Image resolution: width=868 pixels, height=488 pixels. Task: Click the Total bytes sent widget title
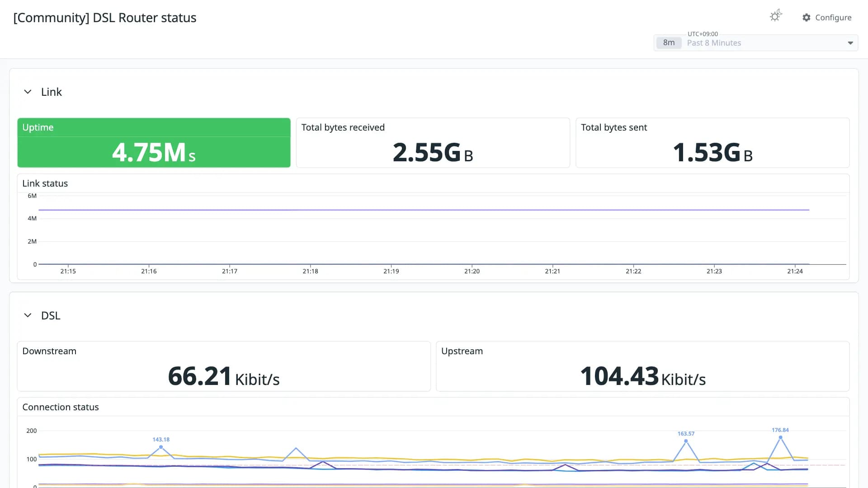614,127
